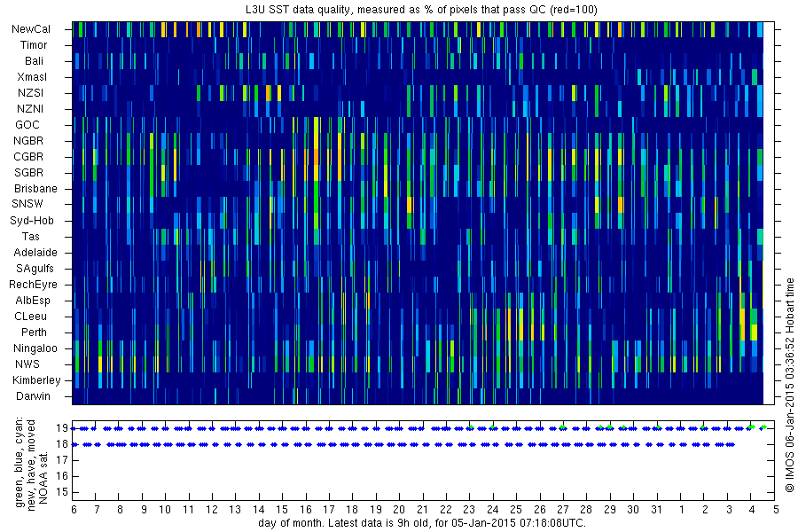This screenshot has width=798, height=532.
Task: Click the satellite number 18 axis label
Action: tap(62, 444)
